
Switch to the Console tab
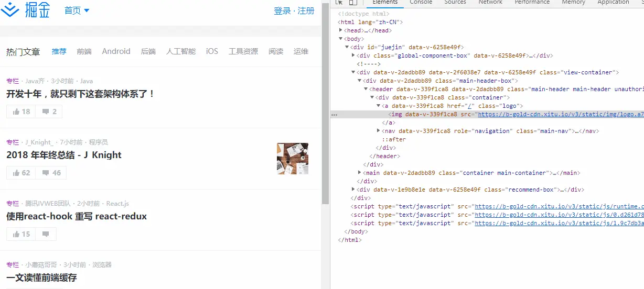coord(421,3)
